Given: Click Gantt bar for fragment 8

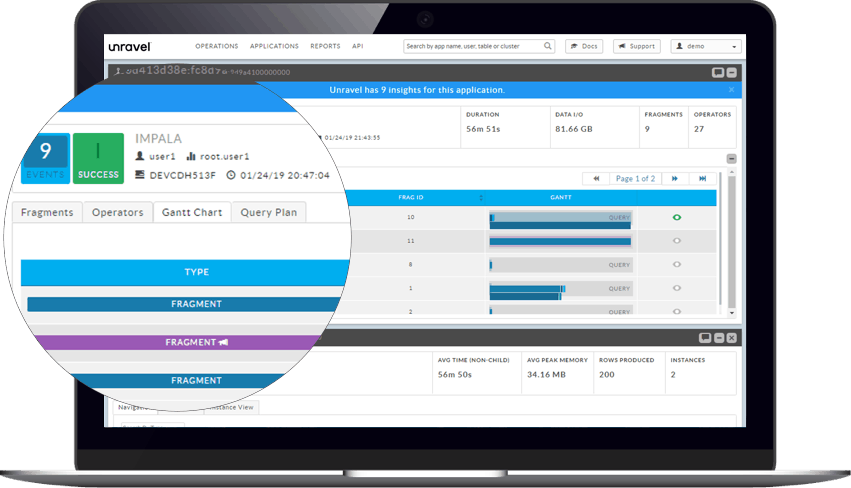Looking at the screenshot, I should pyautogui.click(x=561, y=265).
